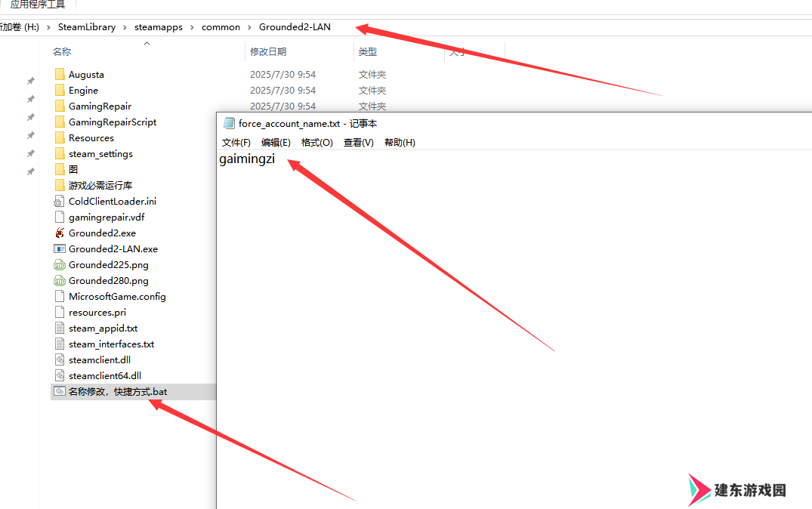Expand the chevron after common breadcrumb

(x=249, y=27)
